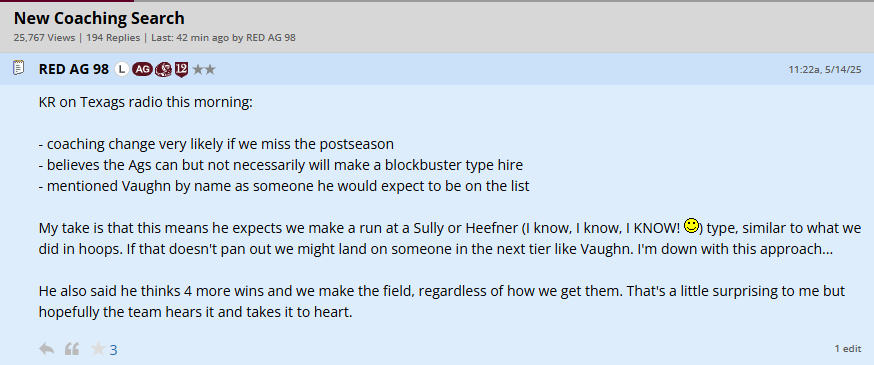This screenshot has width=874, height=365.
Task: Click the yellow smiley emoticon in the post
Action: (x=691, y=226)
